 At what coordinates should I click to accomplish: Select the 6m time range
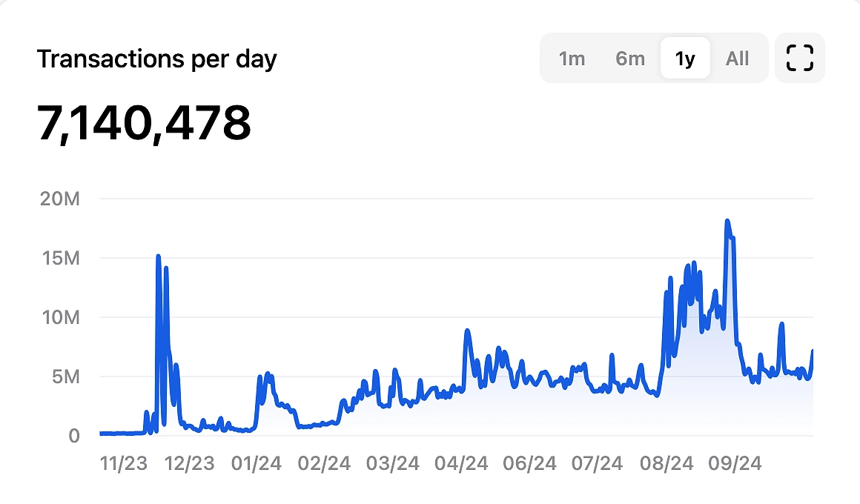630,59
